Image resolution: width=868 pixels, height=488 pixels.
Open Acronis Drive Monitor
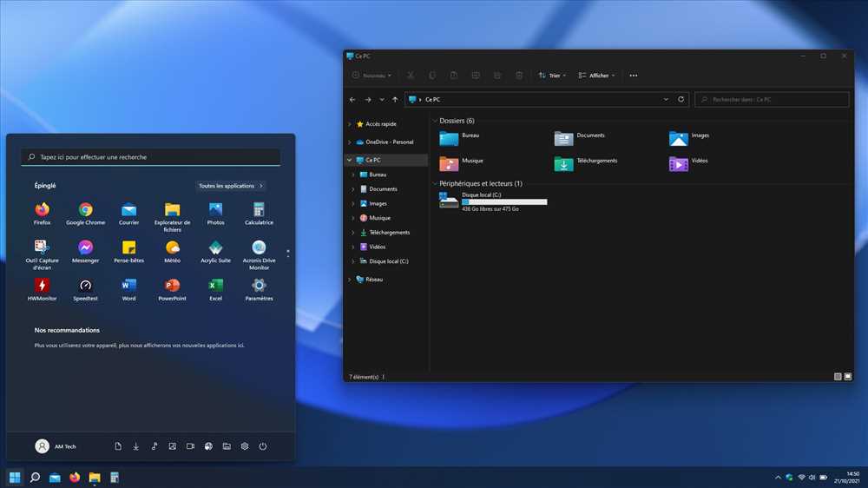click(x=259, y=254)
